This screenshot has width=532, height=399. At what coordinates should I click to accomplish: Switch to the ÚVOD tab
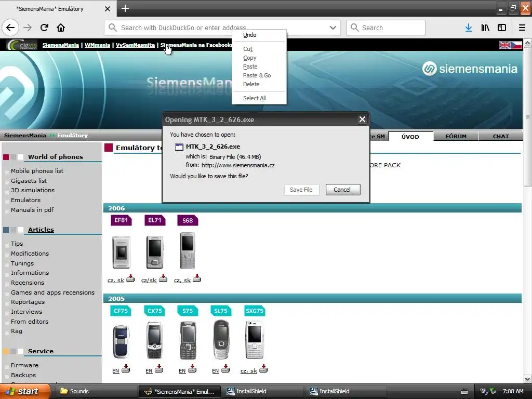click(410, 137)
